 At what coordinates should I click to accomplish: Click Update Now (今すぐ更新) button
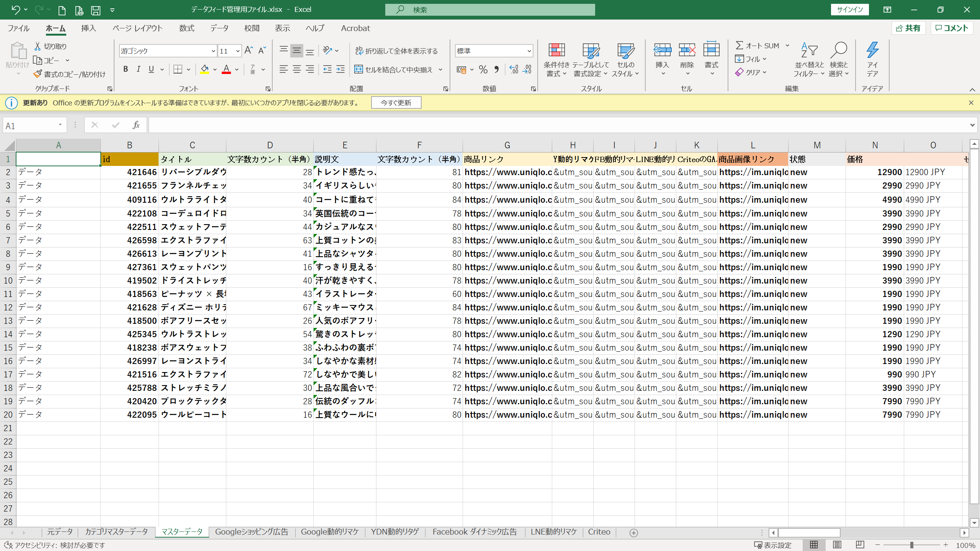pos(396,103)
